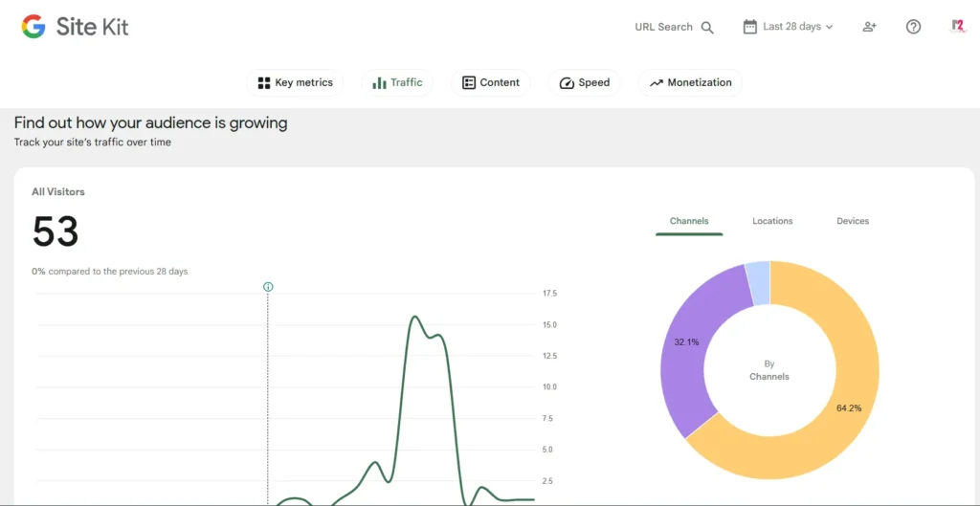The width and height of the screenshot is (980, 506).
Task: Click the URL Search text
Action: pos(663,27)
